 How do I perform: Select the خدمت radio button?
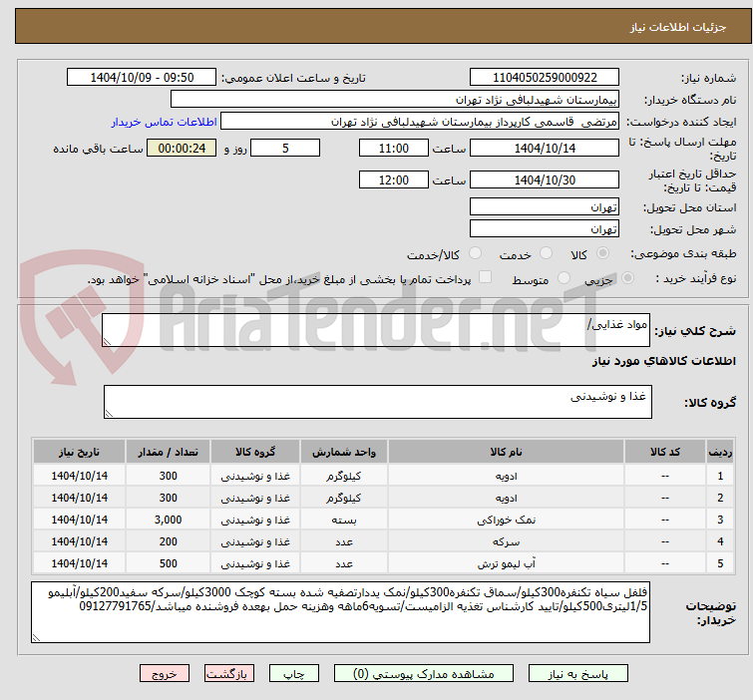(546, 253)
